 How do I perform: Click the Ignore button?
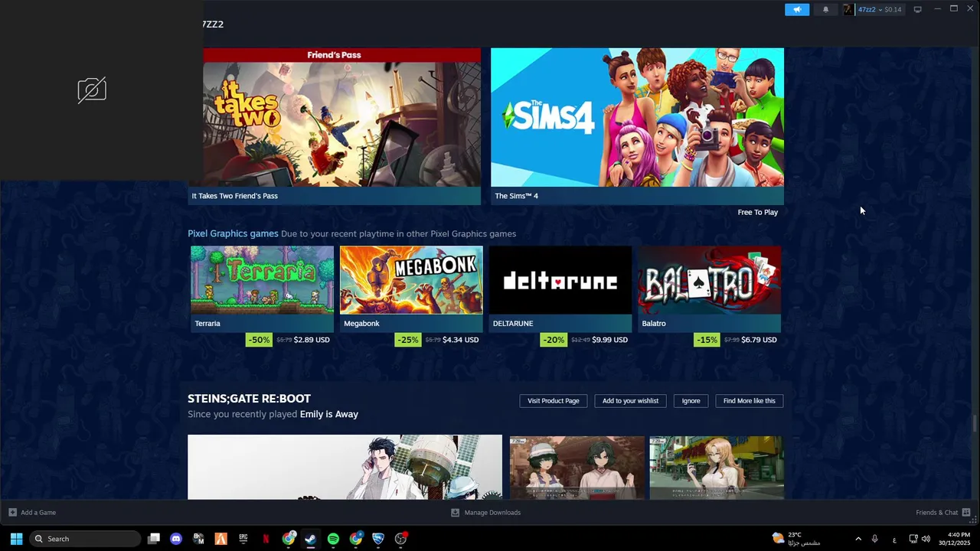click(691, 401)
